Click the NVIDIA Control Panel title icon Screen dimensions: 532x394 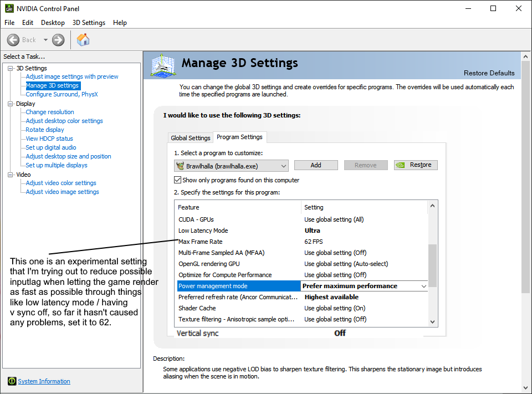point(9,8)
